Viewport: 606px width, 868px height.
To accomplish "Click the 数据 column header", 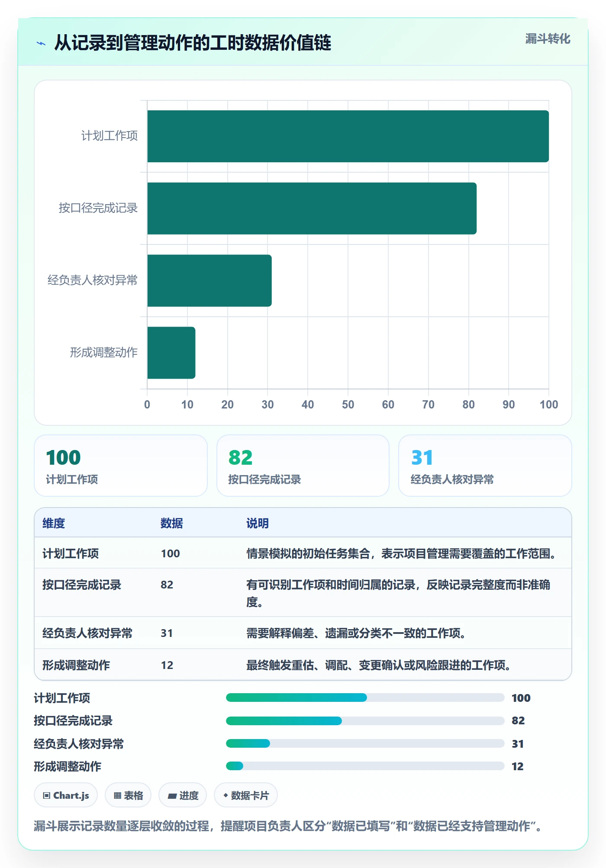I will coord(172,523).
